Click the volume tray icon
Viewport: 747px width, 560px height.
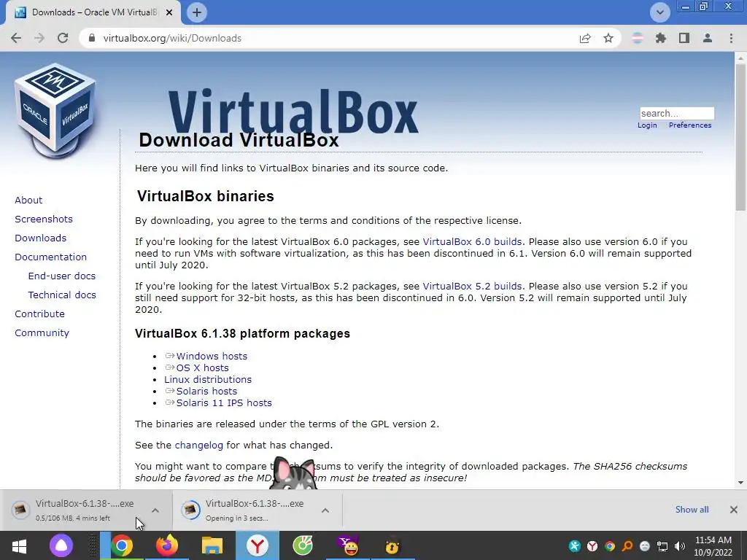(680, 546)
